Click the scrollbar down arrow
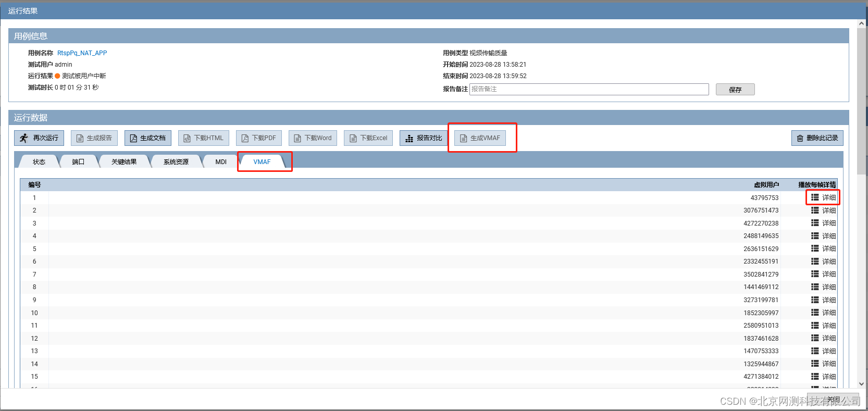The width and height of the screenshot is (868, 411). tap(862, 384)
